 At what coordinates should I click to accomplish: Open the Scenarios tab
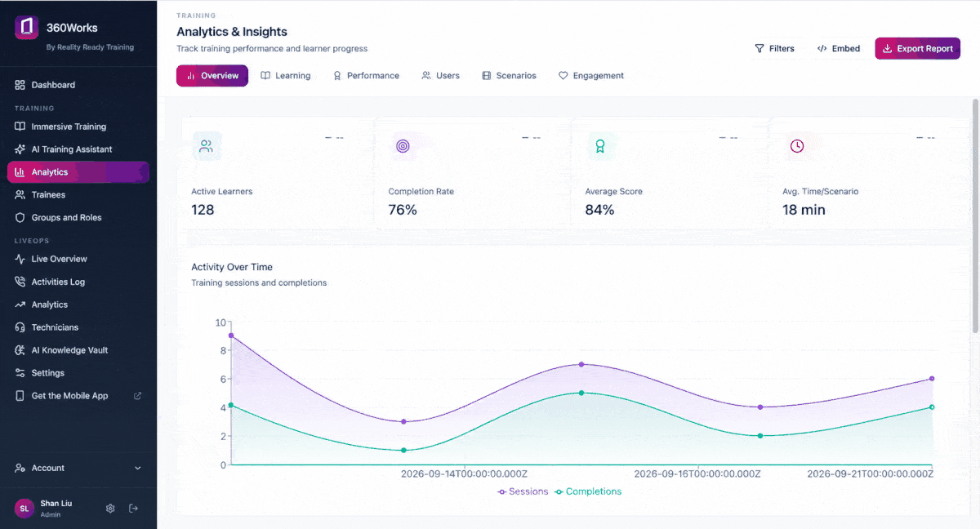click(509, 76)
